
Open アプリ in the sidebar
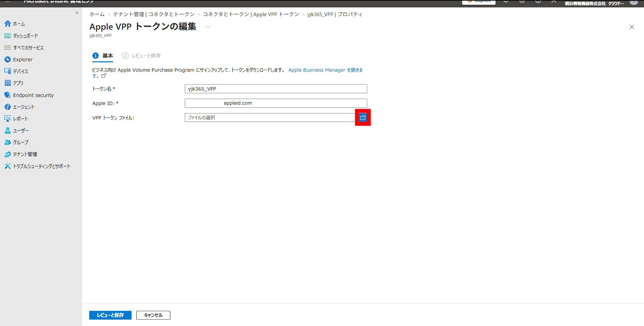point(14,83)
